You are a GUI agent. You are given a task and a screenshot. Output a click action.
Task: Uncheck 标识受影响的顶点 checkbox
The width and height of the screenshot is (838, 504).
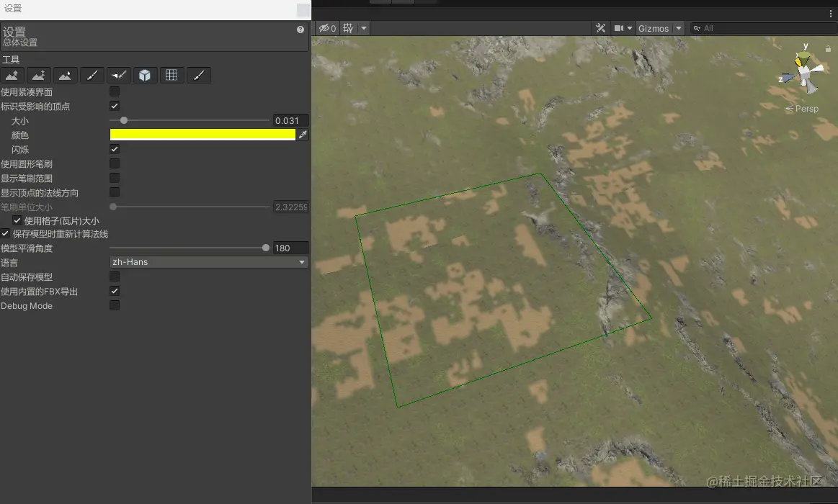(115, 106)
